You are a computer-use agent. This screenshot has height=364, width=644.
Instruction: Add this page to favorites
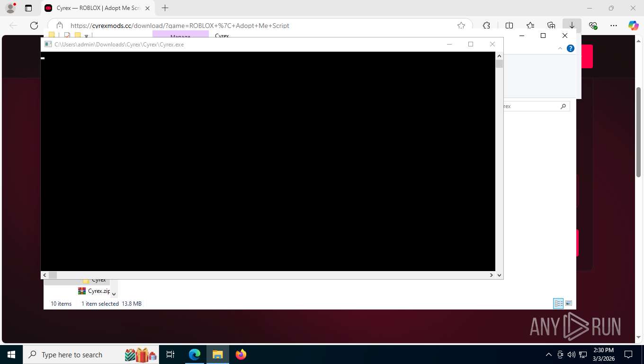[x=461, y=26]
